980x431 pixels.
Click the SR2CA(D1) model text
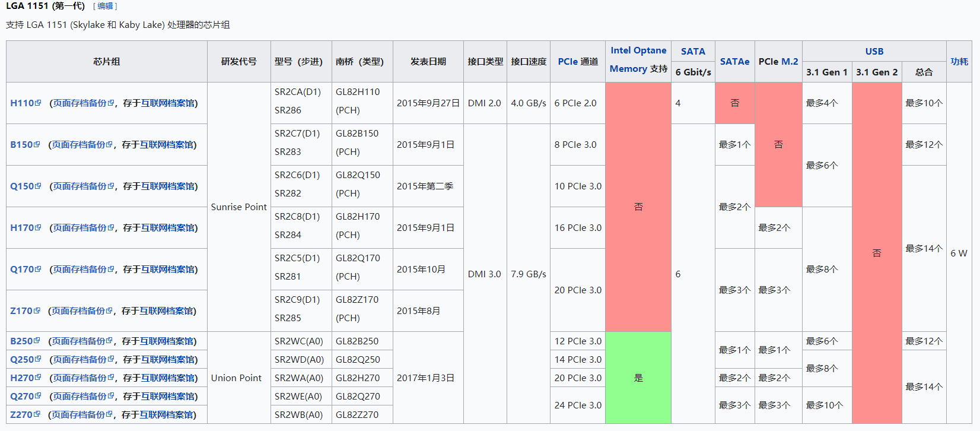click(x=298, y=92)
